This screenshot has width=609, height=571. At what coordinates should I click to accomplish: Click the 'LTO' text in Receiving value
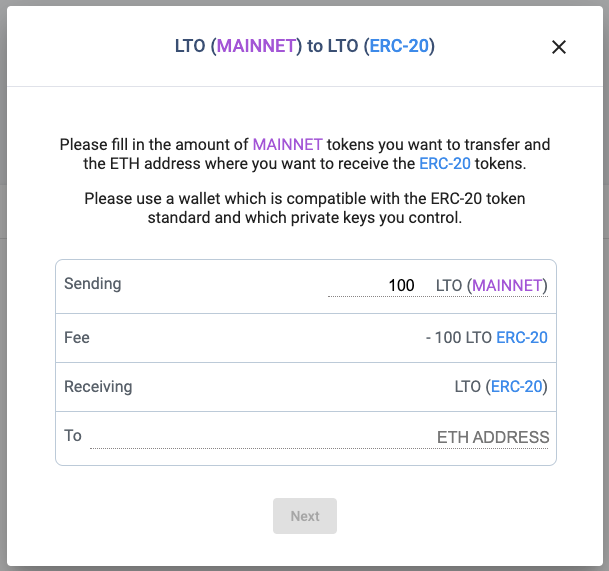pos(468,386)
